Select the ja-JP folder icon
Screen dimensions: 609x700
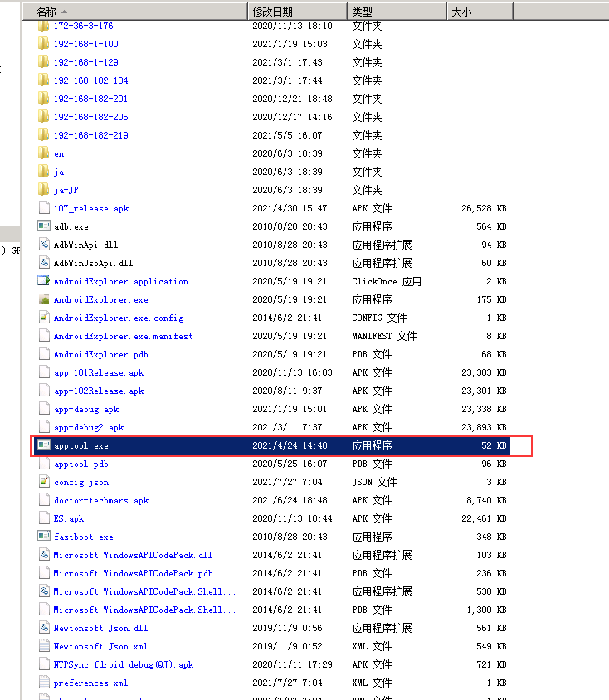44,190
